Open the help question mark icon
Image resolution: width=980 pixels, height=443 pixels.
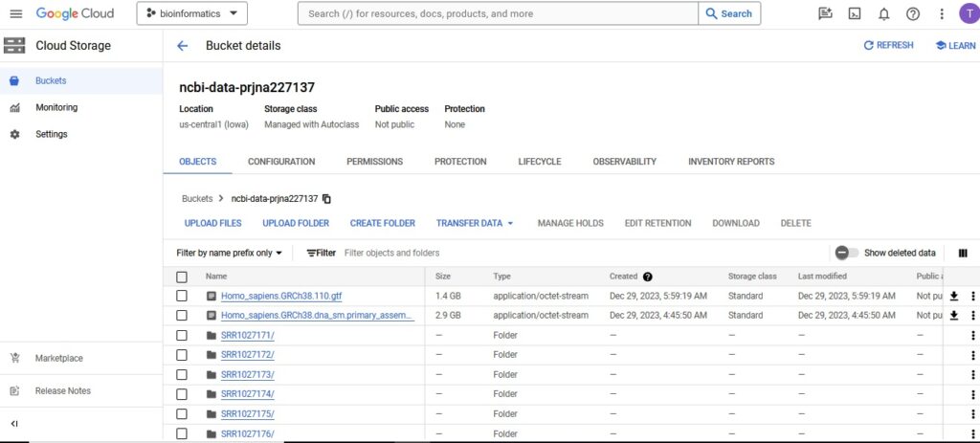pos(913,13)
